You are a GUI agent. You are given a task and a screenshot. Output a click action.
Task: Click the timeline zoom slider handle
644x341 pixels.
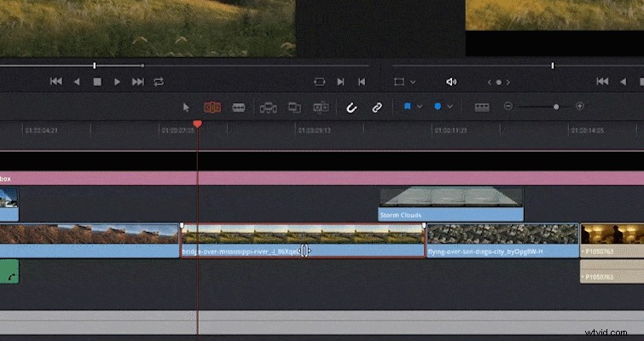(556, 107)
